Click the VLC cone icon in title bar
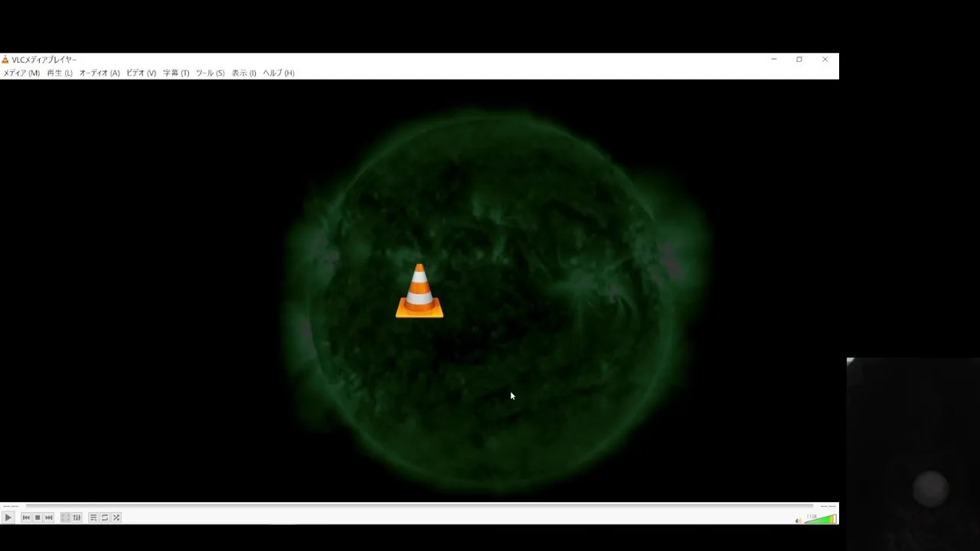980x551 pixels. (5, 59)
